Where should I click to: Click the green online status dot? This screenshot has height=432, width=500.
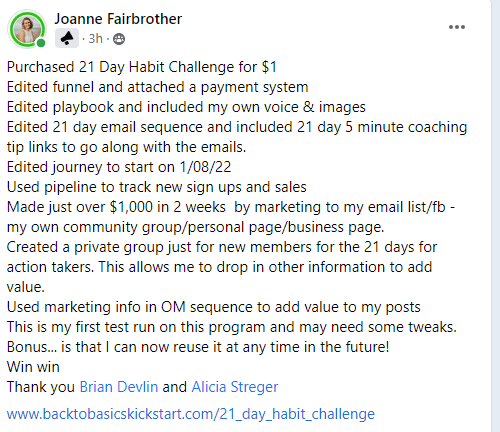coord(41,43)
